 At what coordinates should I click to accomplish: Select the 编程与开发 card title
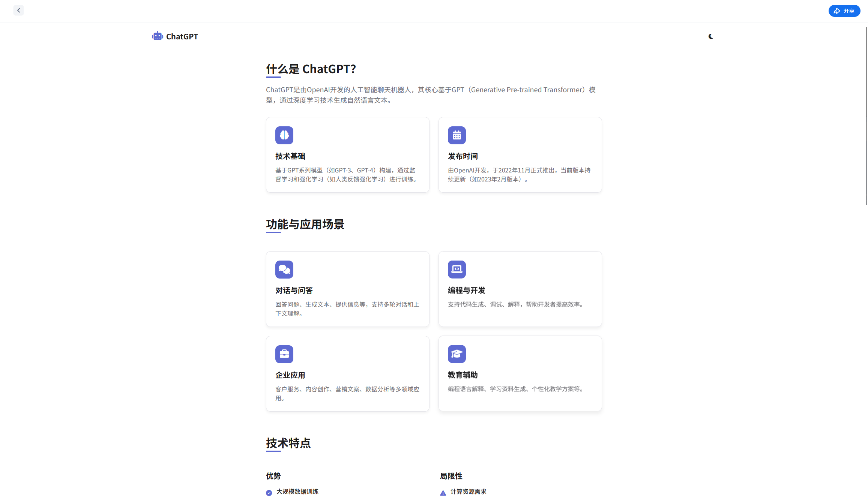click(466, 291)
